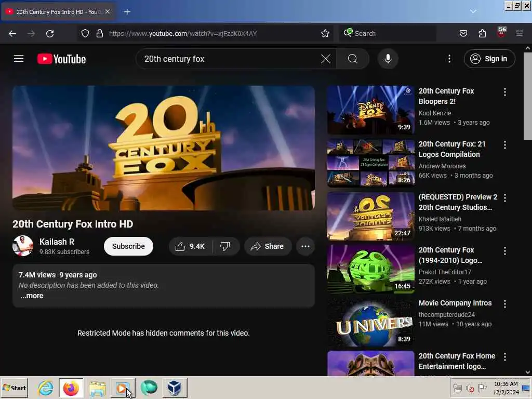
Task: Click the main video player
Action: pyautogui.click(x=164, y=148)
